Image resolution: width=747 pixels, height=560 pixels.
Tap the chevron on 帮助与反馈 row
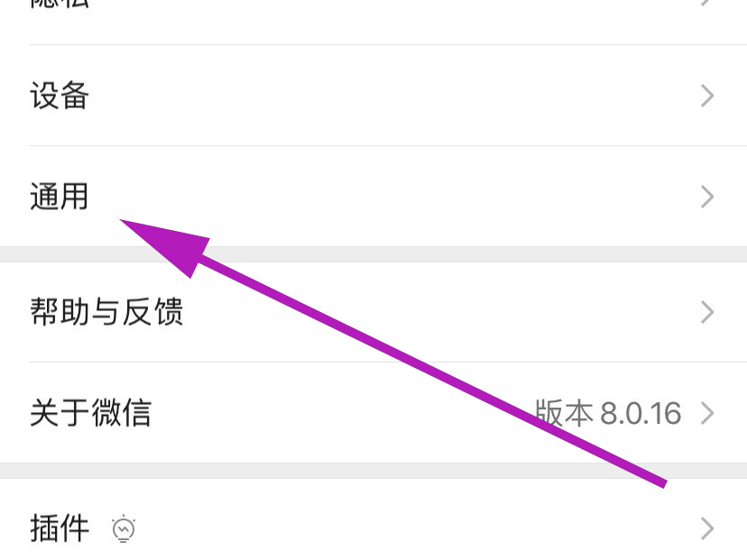707,312
